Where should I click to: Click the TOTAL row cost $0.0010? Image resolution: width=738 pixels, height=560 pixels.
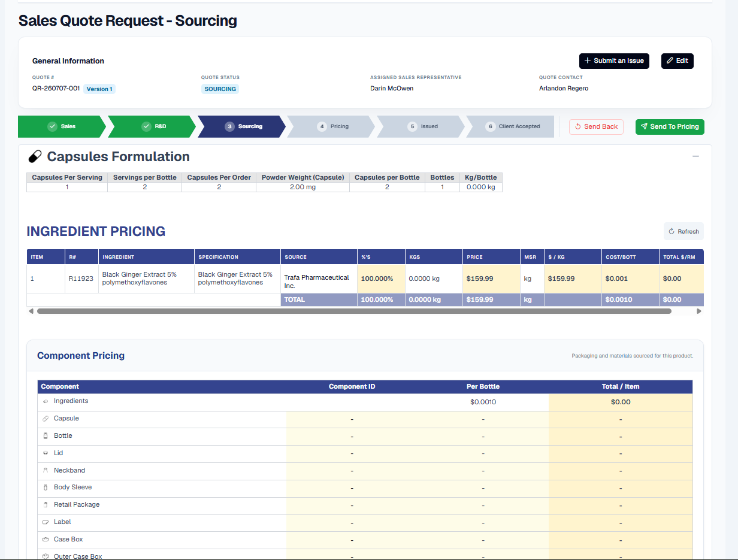point(619,299)
